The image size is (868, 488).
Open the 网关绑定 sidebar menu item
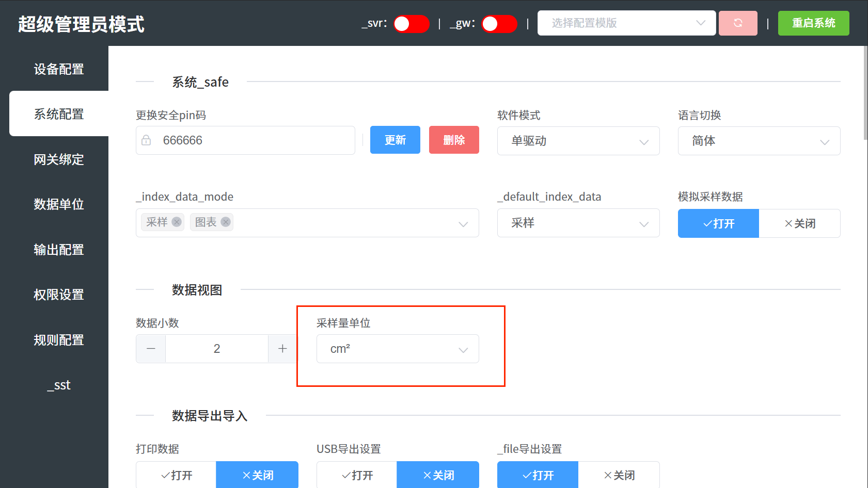(59, 159)
